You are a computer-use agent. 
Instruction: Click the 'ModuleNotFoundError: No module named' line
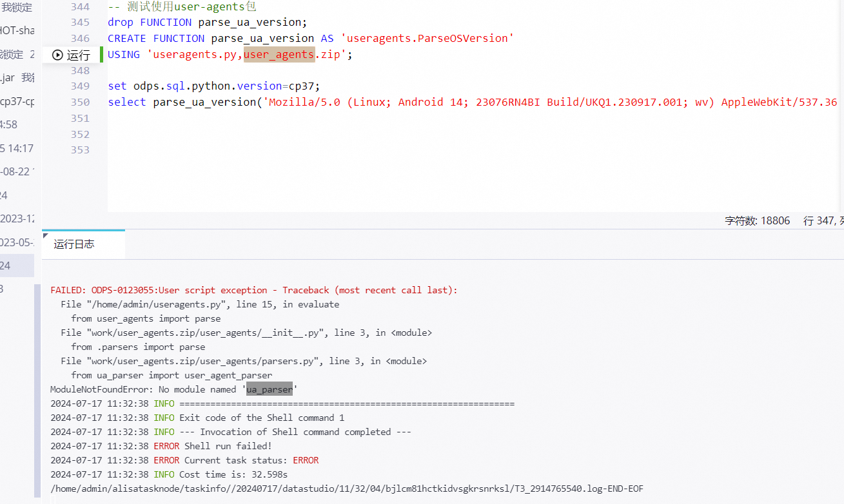(x=174, y=389)
